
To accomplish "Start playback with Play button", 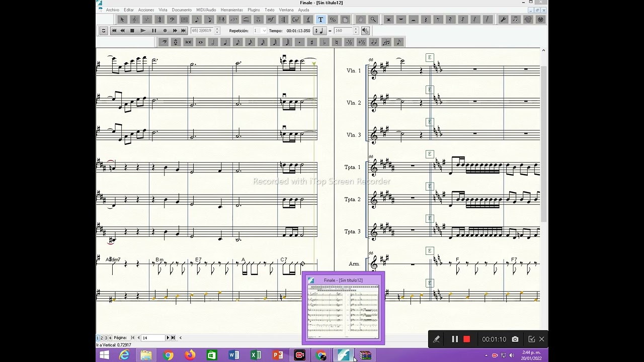I will pyautogui.click(x=143, y=31).
